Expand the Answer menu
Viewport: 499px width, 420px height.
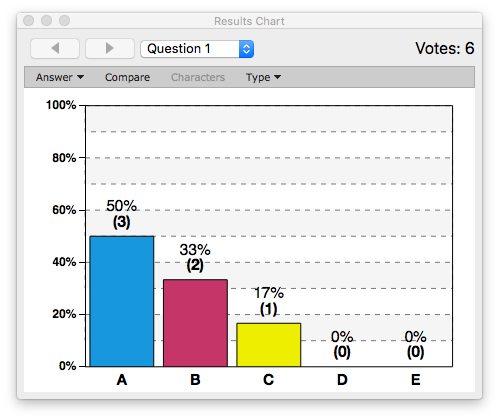[x=60, y=77]
